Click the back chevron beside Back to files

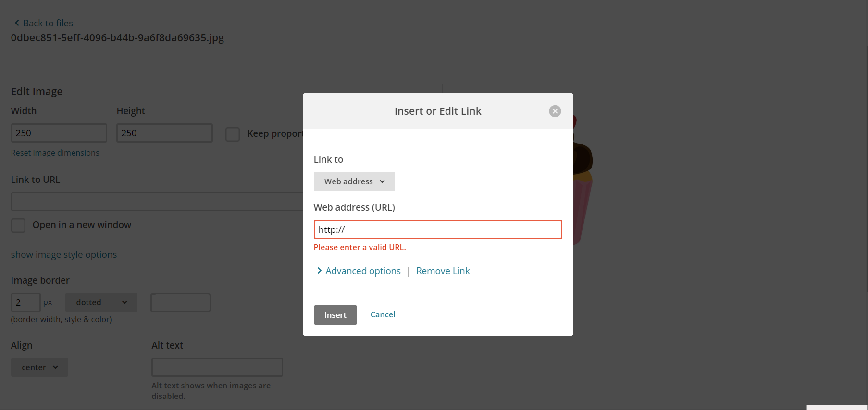tap(16, 23)
